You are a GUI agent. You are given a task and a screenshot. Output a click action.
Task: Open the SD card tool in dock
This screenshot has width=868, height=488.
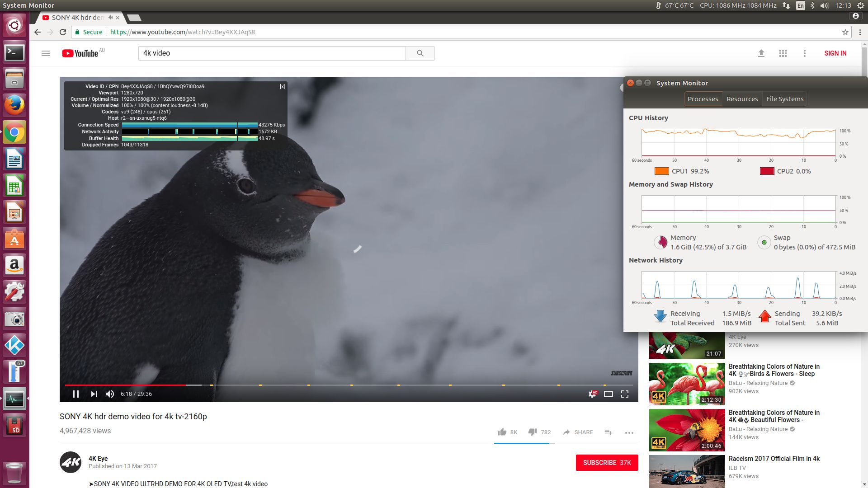click(14, 426)
